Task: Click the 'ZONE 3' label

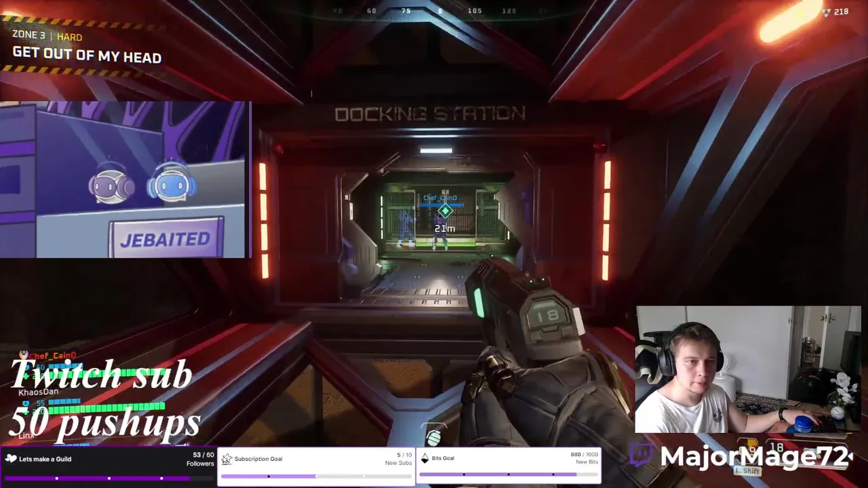Action: 28,35
